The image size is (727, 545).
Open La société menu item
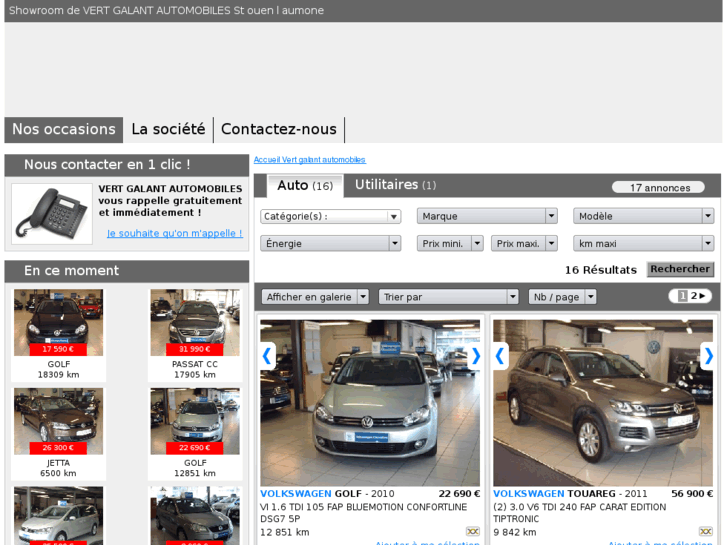click(168, 129)
